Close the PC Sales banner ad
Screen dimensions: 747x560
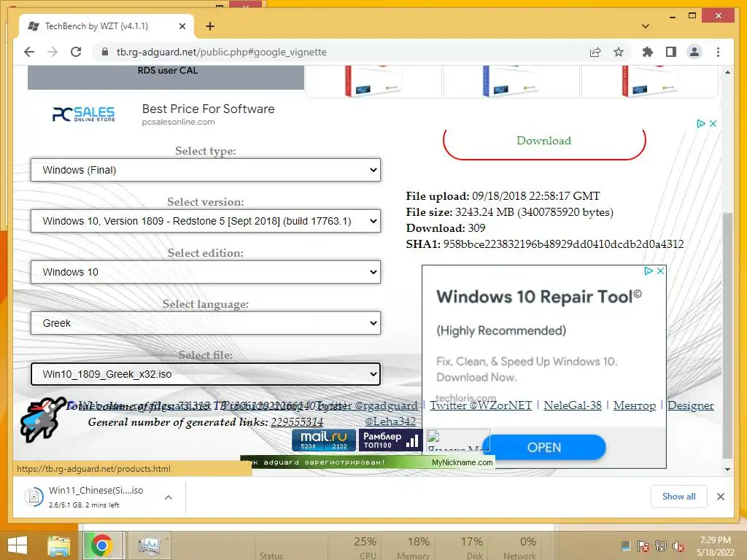pyautogui.click(x=713, y=123)
